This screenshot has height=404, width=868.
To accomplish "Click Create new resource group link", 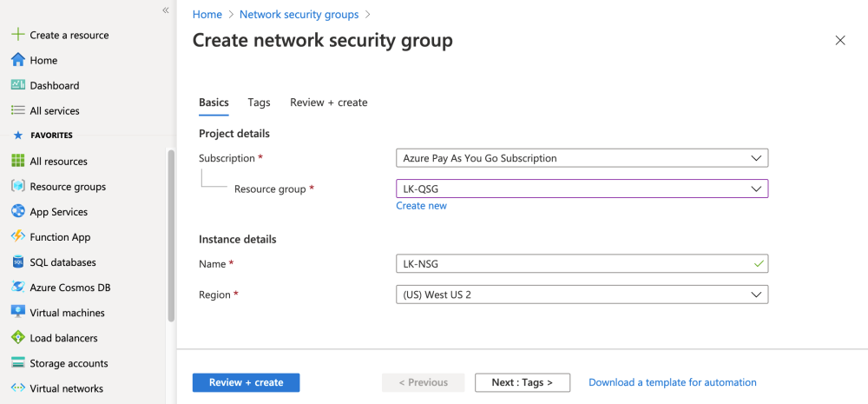I will [x=421, y=206].
